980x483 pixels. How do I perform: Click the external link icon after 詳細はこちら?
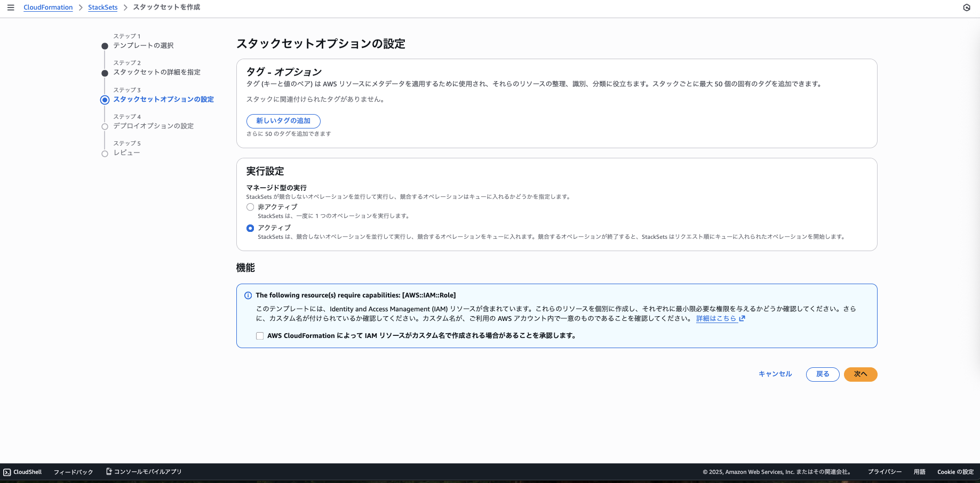pos(742,318)
